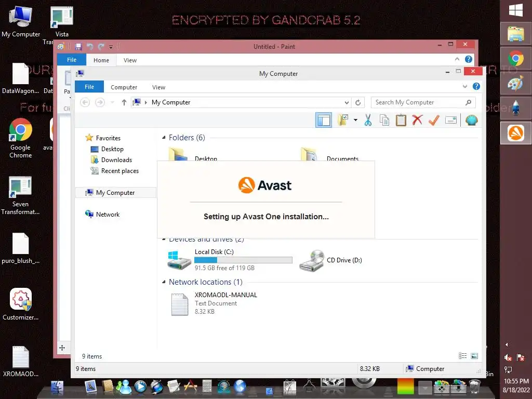Toggle the navigation pane toolbar icon

coord(323,120)
